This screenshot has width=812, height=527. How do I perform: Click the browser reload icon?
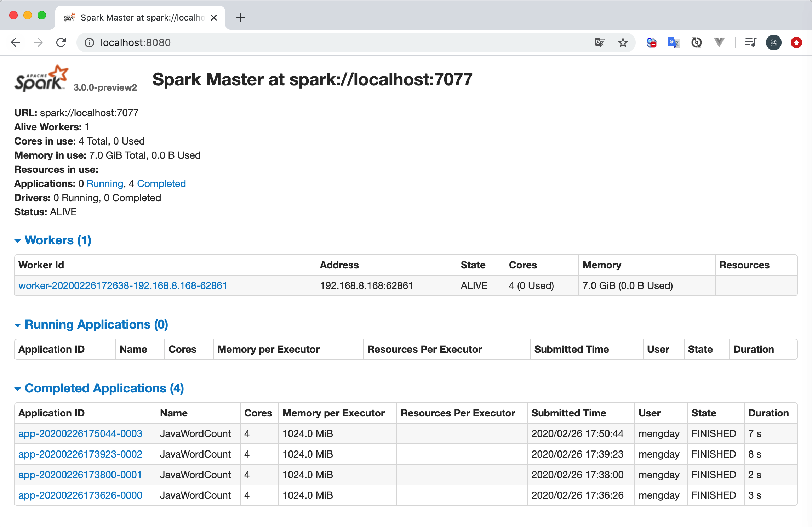point(61,42)
